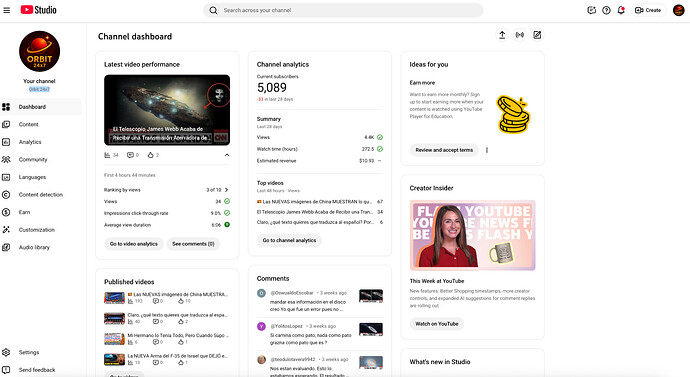Screen dimensions: 690x377
Task: Click the Settings gear icon in sidebar
Action: click(6, 352)
